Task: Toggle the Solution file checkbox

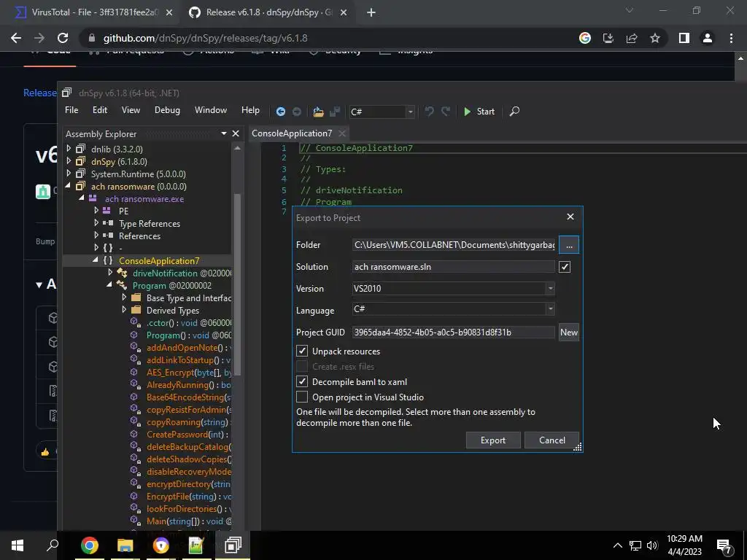Action: 565,267
